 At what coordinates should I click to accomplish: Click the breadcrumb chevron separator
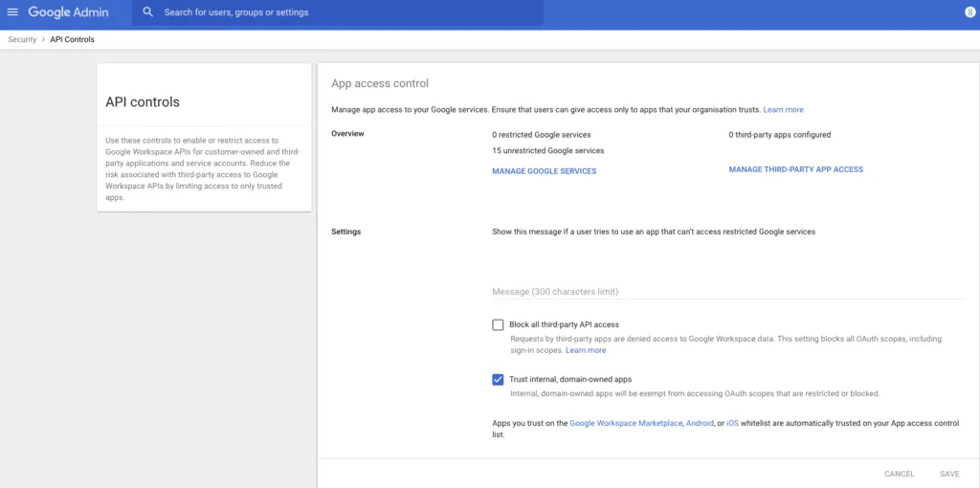click(x=44, y=39)
